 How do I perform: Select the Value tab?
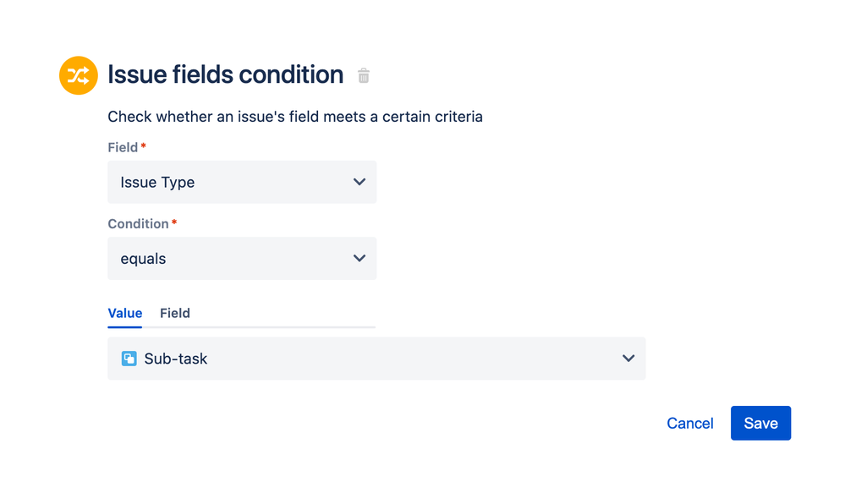pos(124,313)
